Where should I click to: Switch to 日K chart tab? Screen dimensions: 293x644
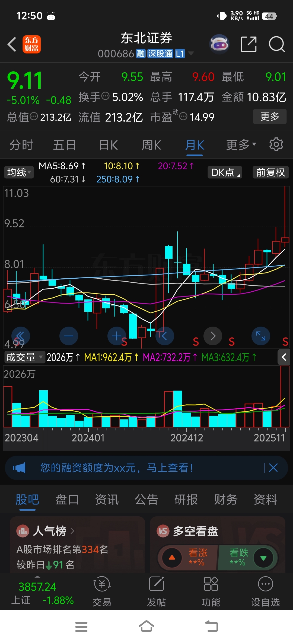pos(108,145)
